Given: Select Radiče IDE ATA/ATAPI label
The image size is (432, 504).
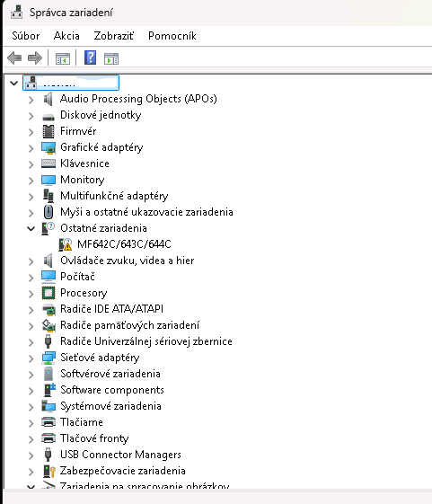Looking at the screenshot, I should point(112,309).
